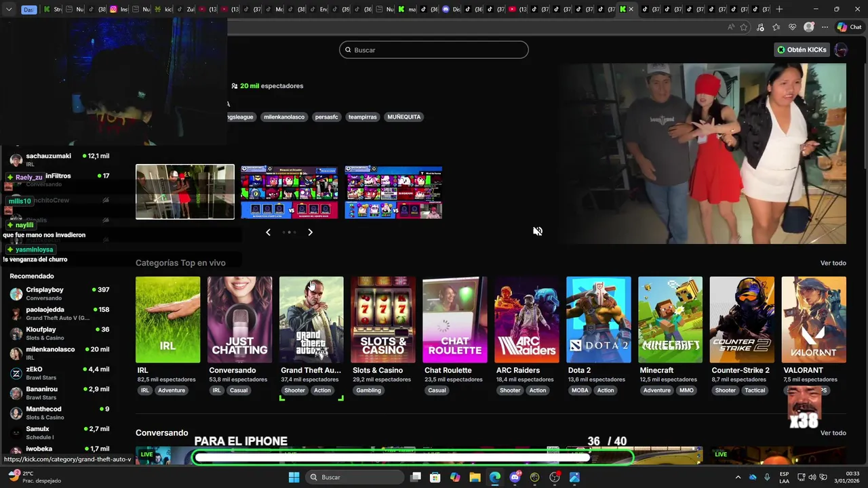Image resolution: width=868 pixels, height=488 pixels.
Task: Open Discord from the taskbar
Action: [515, 477]
